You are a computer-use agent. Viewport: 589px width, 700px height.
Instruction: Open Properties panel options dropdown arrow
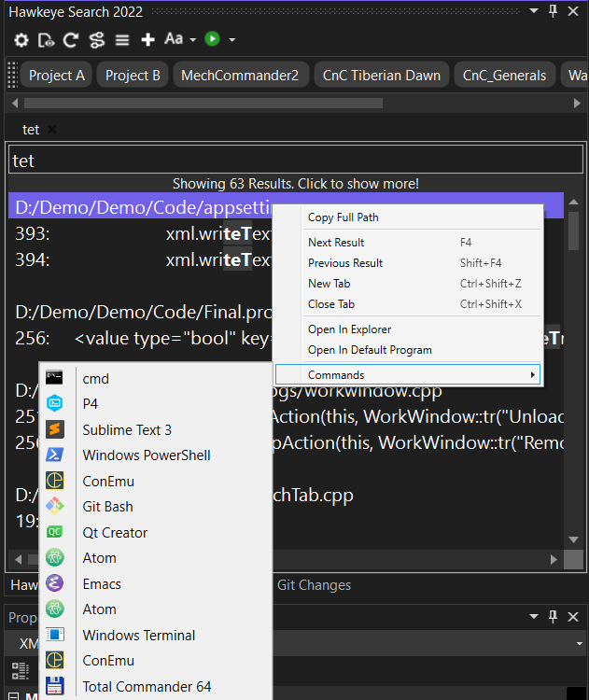coord(534,617)
